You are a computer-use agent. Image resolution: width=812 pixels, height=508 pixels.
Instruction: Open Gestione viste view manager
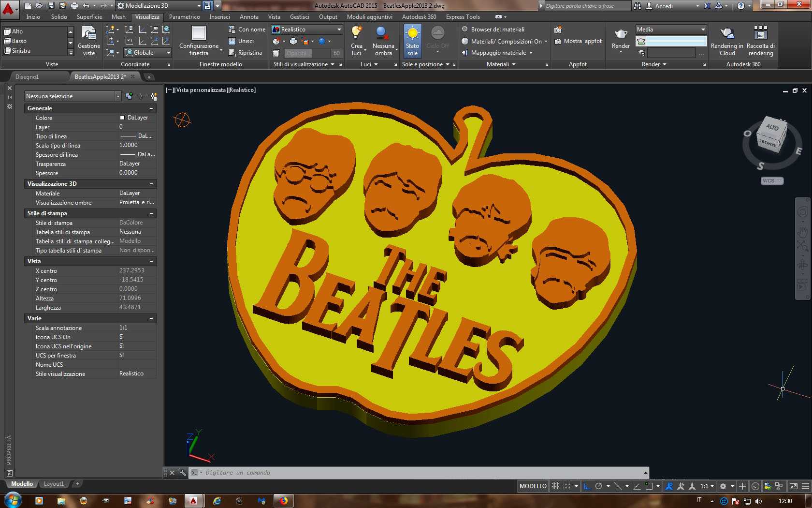point(89,41)
